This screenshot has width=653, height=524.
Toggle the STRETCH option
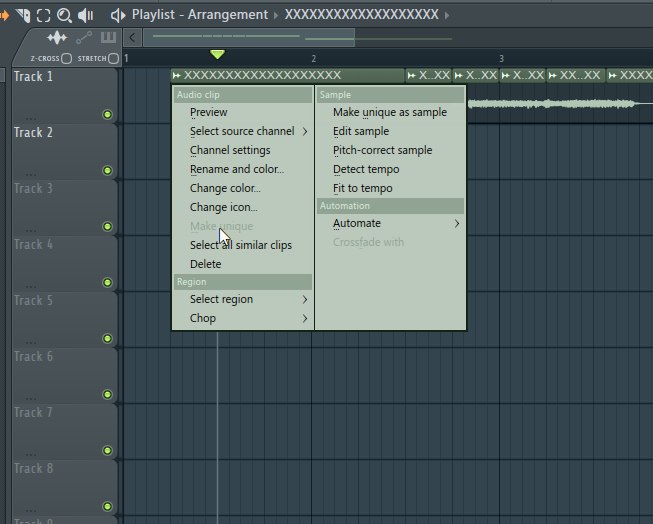click(113, 58)
